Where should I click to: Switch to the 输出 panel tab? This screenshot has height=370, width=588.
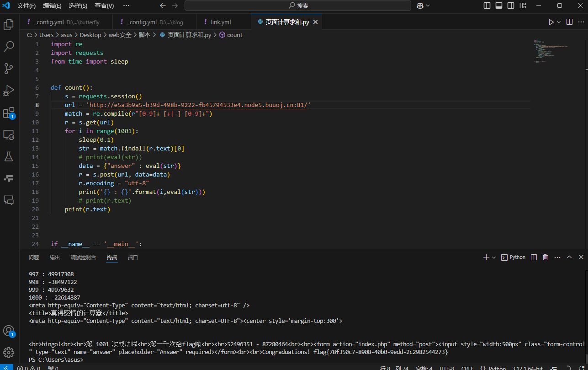(x=55, y=257)
